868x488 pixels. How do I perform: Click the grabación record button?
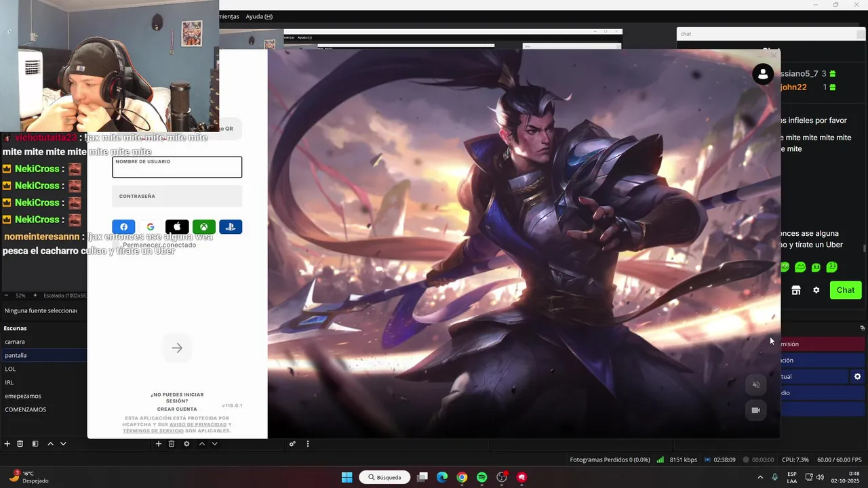coord(823,361)
